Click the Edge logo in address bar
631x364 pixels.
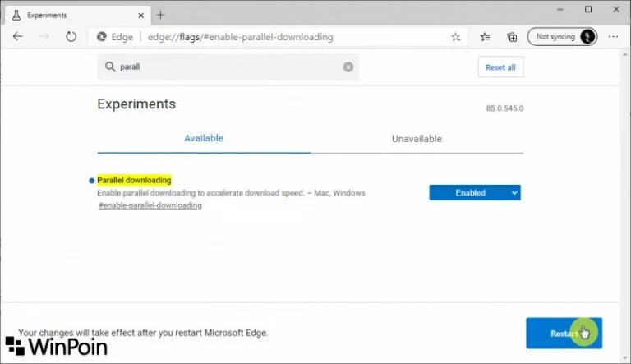pos(101,37)
